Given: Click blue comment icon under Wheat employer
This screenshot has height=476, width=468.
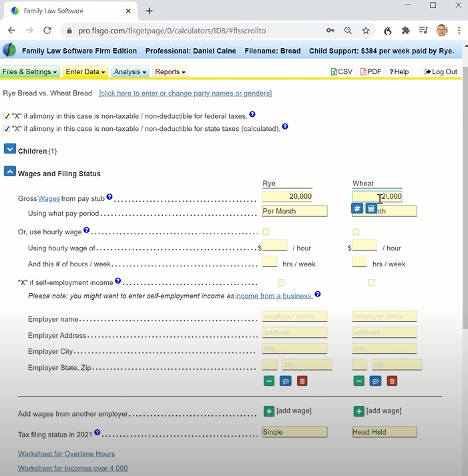Looking at the screenshot, I should coord(375,381).
